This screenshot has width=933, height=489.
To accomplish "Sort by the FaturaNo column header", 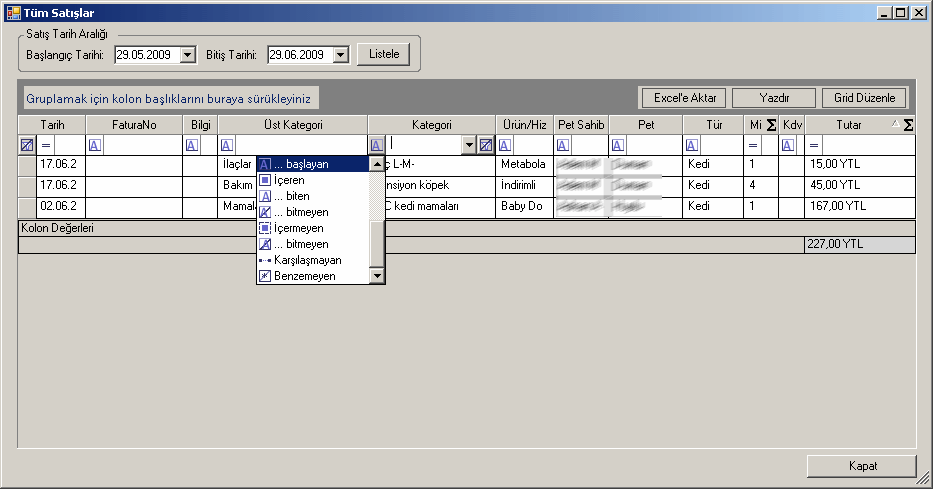I will (x=134, y=125).
